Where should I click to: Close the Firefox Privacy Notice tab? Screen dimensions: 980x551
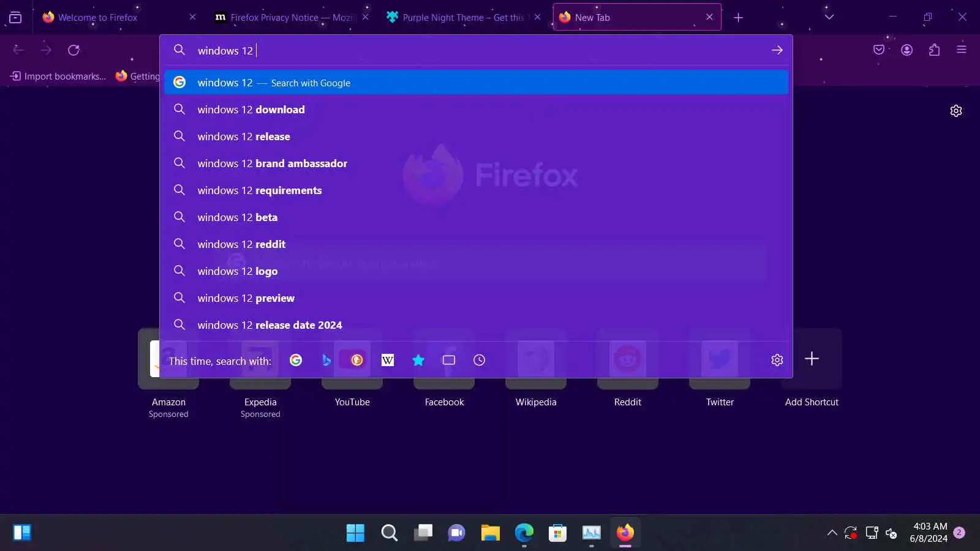365,17
